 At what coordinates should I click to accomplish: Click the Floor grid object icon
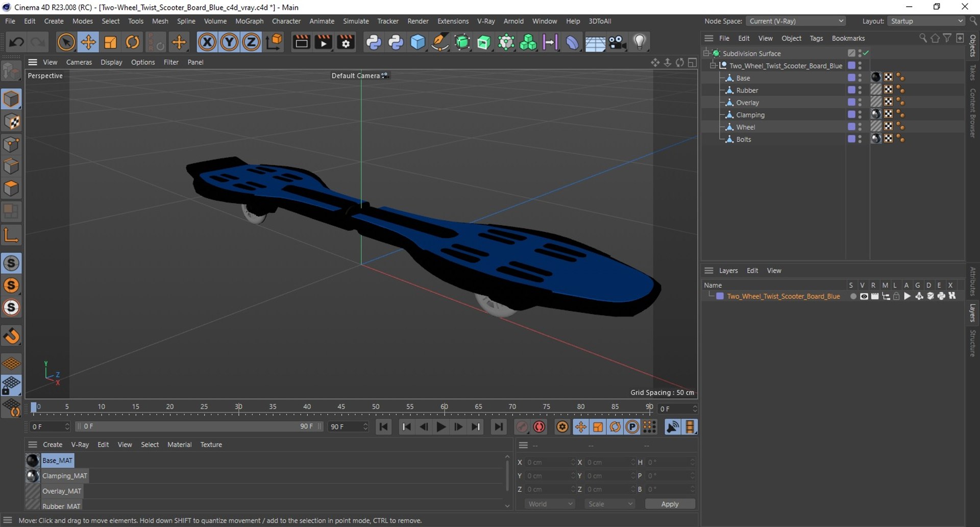595,42
